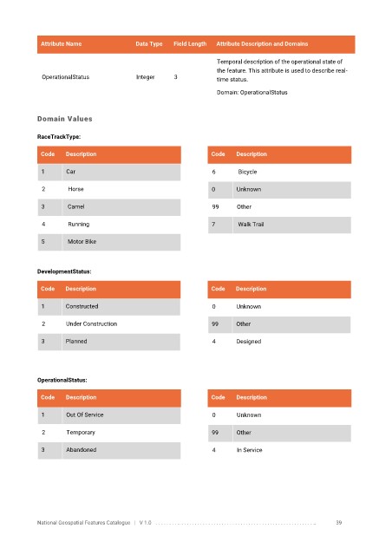
Task: Select the Out Of Service row
Action: click(109, 415)
